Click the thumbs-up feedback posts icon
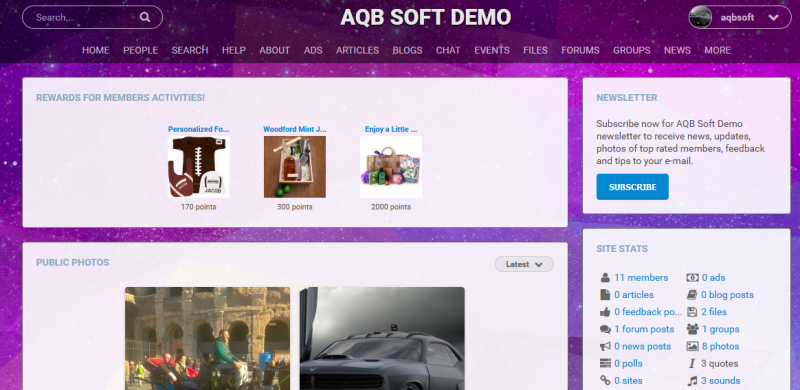The width and height of the screenshot is (800, 390). click(x=605, y=312)
